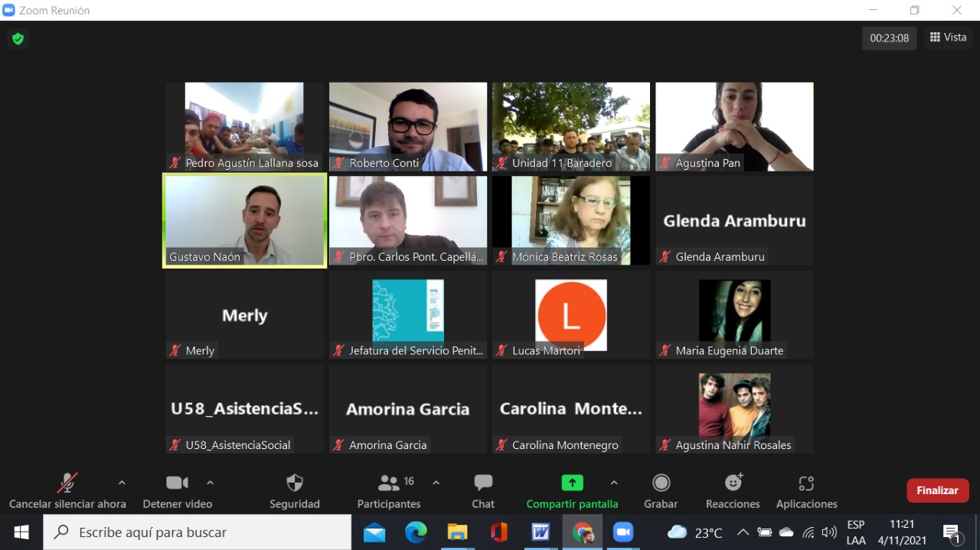Click muted mic icon beside Maria Eugenia Duarte
This screenshot has width=980, height=550.
tap(665, 350)
